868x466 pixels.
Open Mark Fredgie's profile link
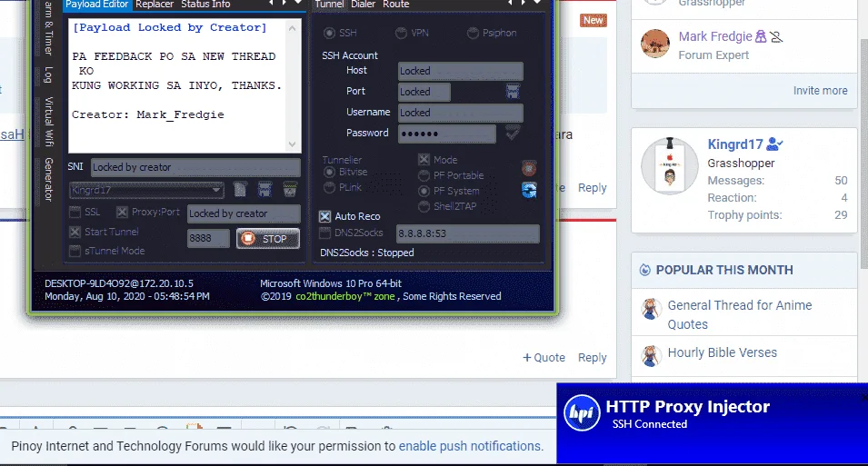click(x=715, y=36)
